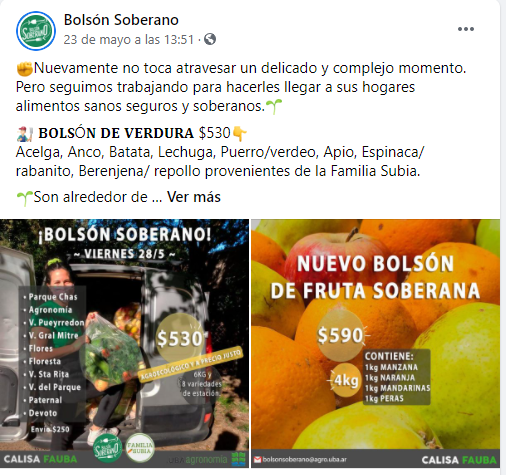Click the seedling emoji before Son alrededor
The height and width of the screenshot is (475, 506).
[x=24, y=198]
